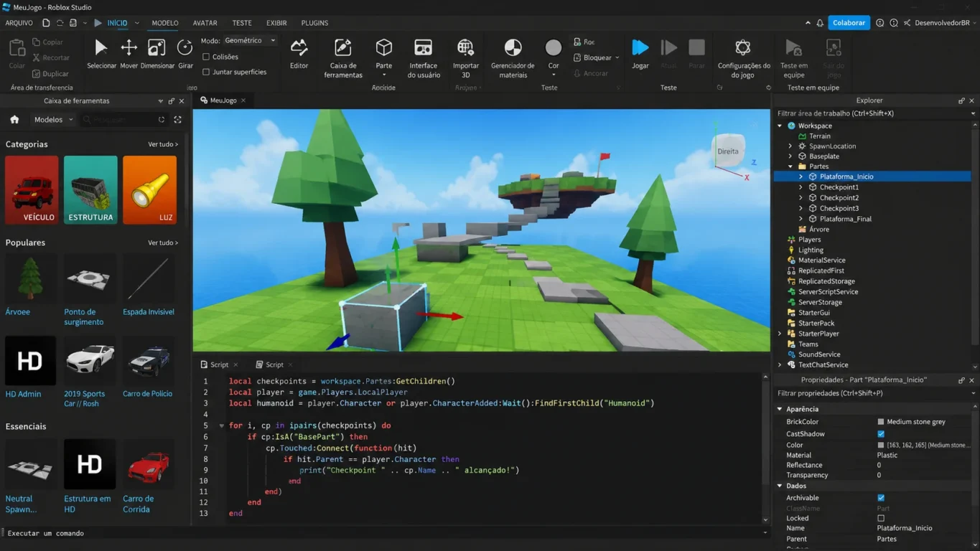
Task: Open the EXIBIR ribbon tab
Action: [x=276, y=23]
